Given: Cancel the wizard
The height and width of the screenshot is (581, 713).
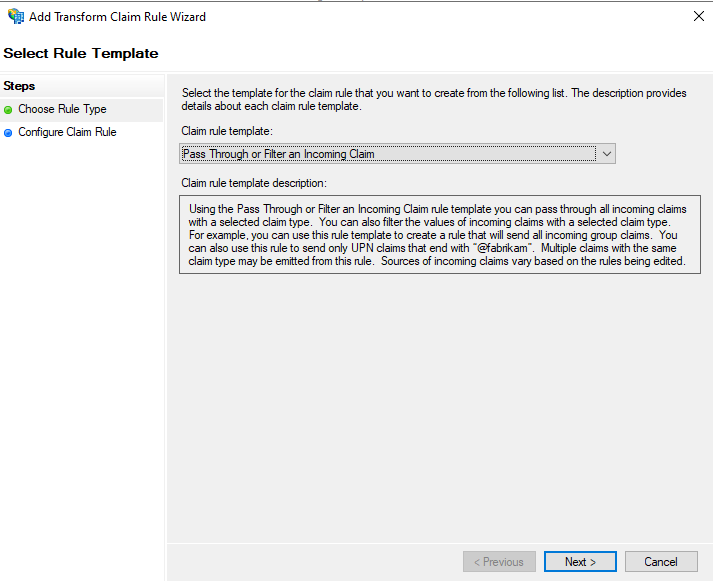Looking at the screenshot, I should (x=661, y=562).
